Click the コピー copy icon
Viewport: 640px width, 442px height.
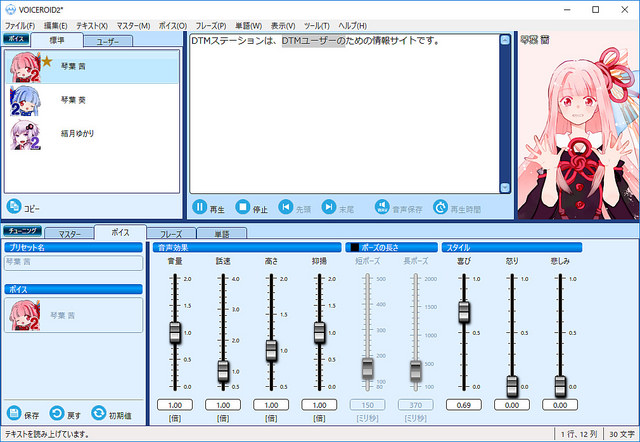[14, 207]
